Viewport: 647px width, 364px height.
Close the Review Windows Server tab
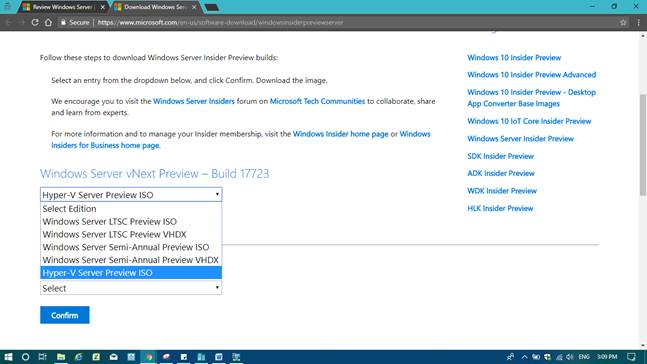click(x=103, y=7)
